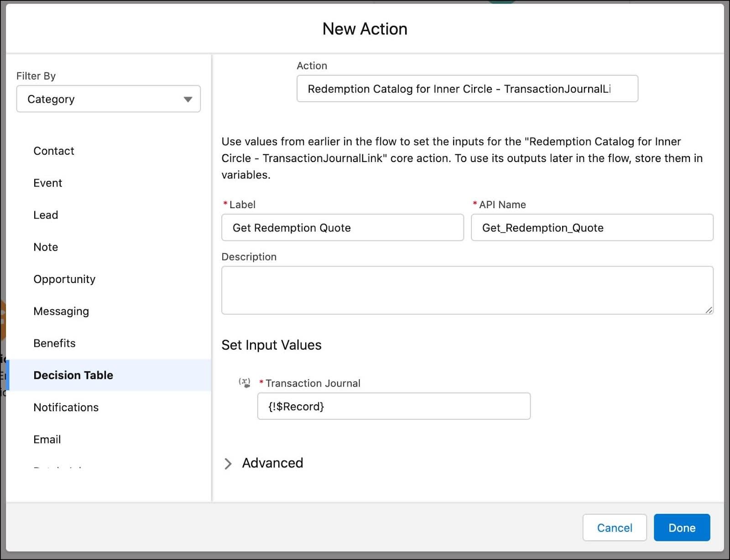Click inside the Description text area

467,290
